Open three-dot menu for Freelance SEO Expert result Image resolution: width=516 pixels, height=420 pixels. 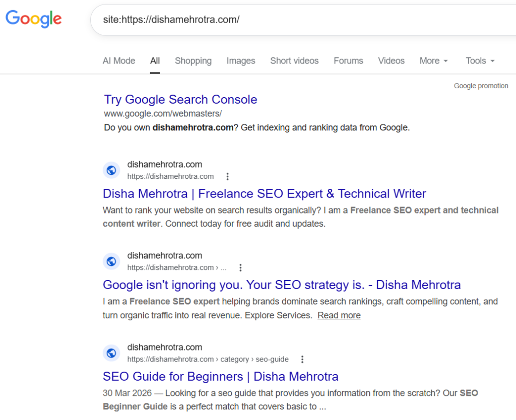coord(228,176)
